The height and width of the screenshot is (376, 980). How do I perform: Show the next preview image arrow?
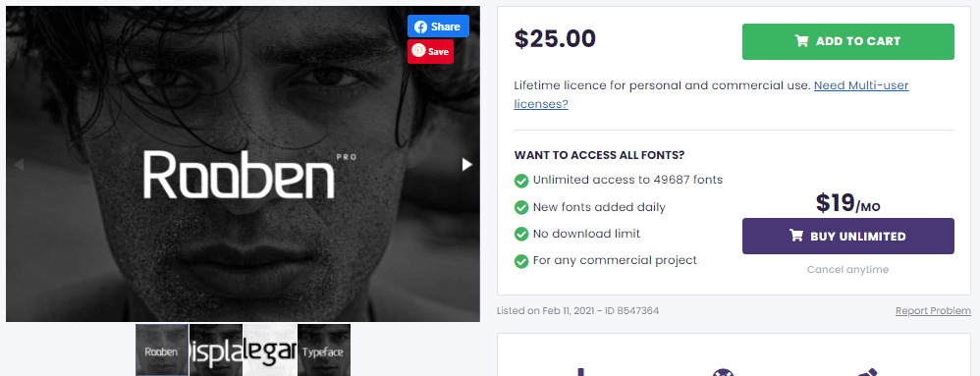tap(466, 164)
